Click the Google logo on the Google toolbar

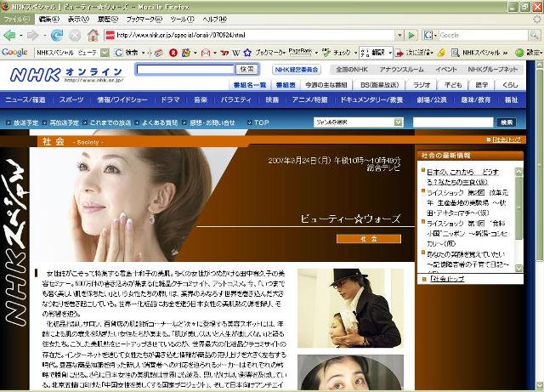coord(14,53)
